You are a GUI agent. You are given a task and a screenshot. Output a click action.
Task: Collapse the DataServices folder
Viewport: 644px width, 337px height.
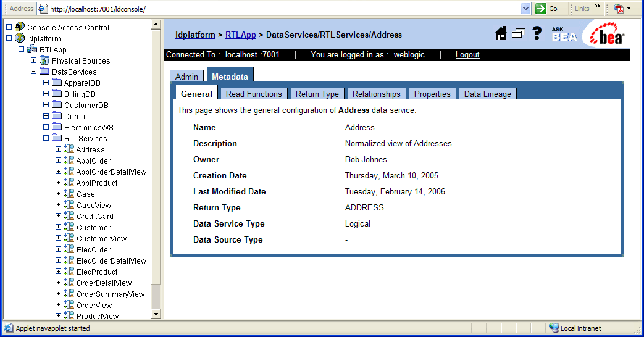click(x=34, y=72)
